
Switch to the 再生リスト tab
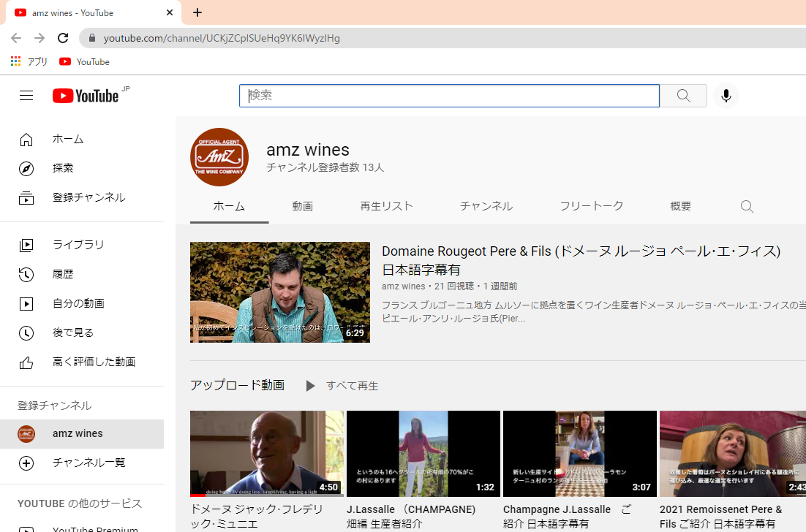point(387,206)
